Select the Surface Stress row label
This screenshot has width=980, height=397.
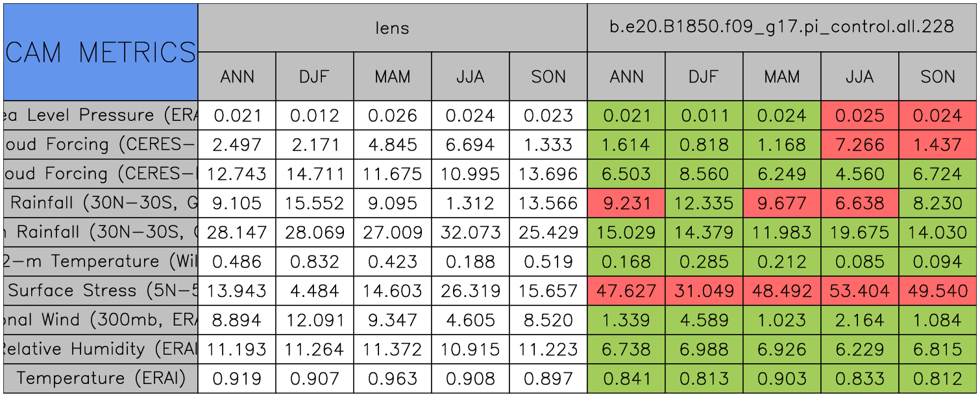pos(101,290)
